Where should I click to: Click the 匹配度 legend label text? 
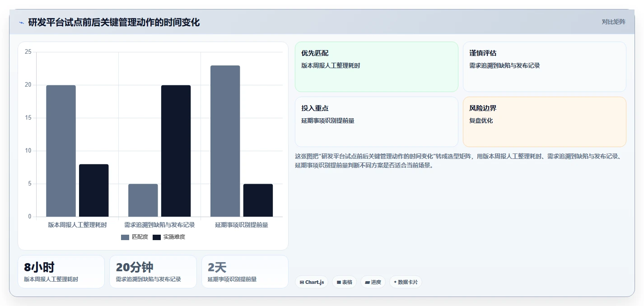tap(140, 237)
